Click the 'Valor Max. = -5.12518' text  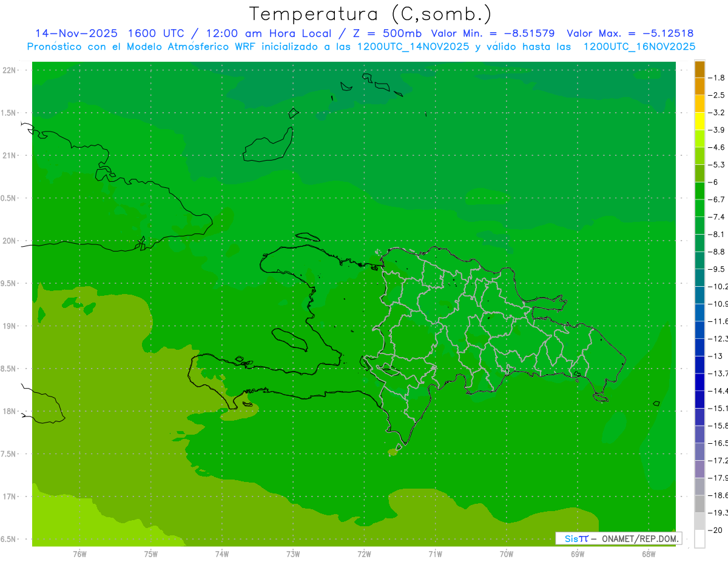click(x=630, y=33)
